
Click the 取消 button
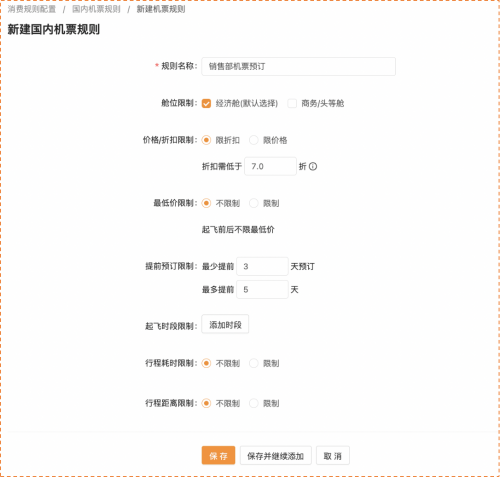coord(333,455)
